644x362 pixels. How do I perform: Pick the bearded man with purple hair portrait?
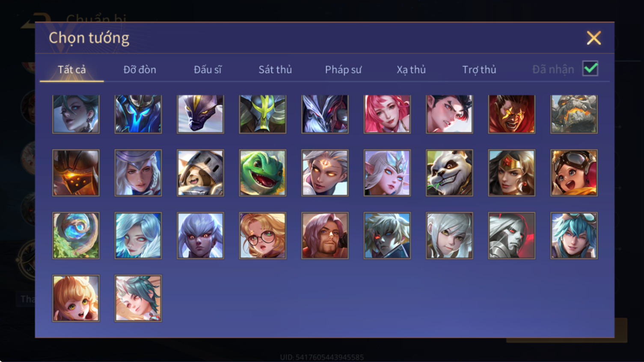click(x=325, y=235)
